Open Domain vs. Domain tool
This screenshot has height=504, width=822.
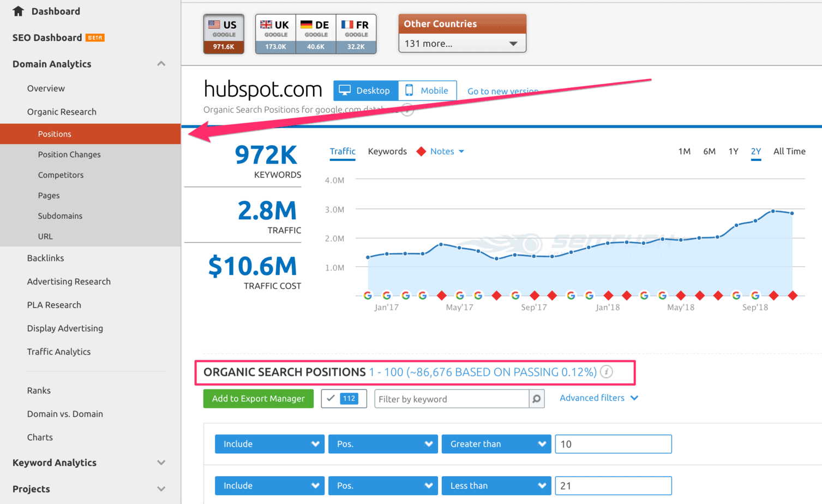click(65, 414)
